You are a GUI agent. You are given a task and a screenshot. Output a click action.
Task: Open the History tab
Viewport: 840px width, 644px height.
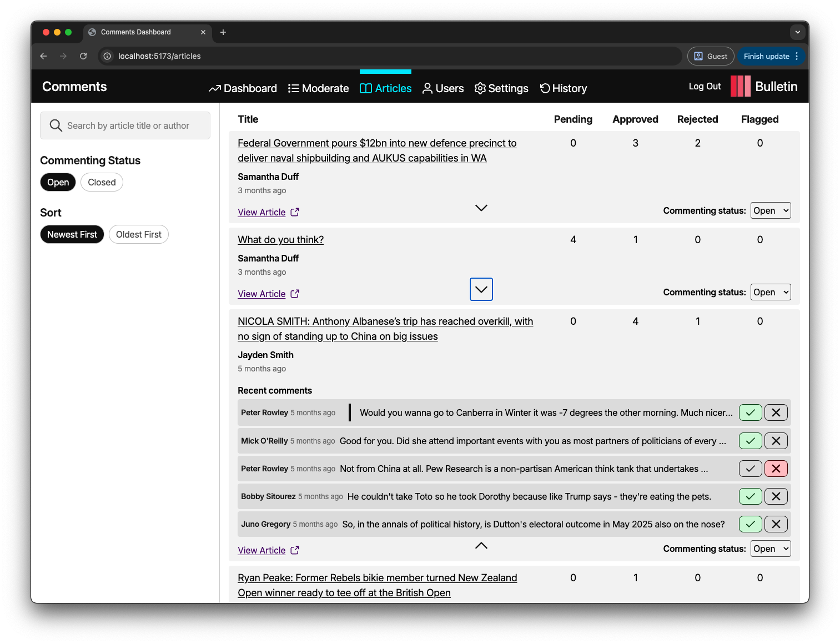[563, 88]
